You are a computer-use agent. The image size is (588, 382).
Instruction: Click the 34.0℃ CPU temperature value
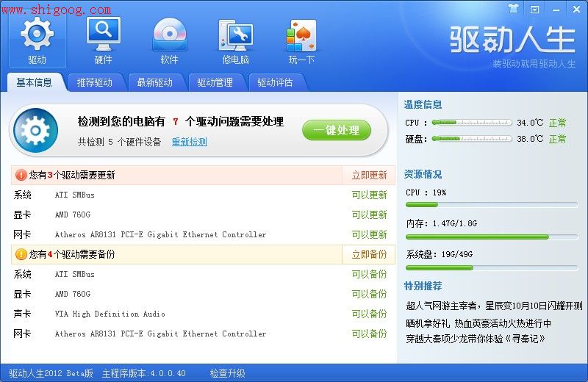(530, 123)
